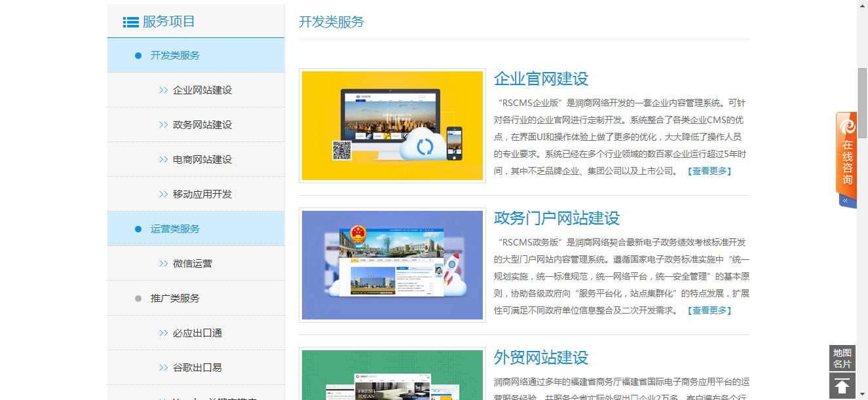Click the logo icon on 在线咨询 widget
Screen dimensions: 868x400
[848, 126]
